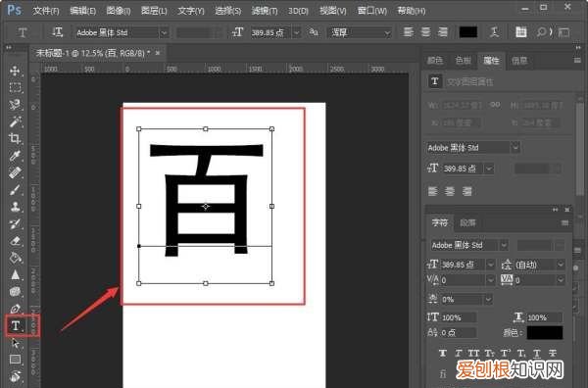Open the 文件(F) menu
The width and height of the screenshot is (588, 388).
[x=46, y=11]
